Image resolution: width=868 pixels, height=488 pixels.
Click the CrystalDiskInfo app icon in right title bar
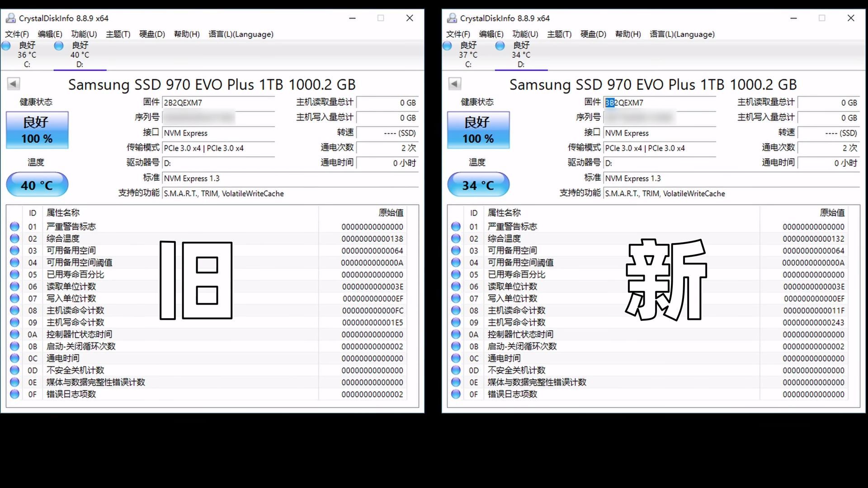coord(452,18)
